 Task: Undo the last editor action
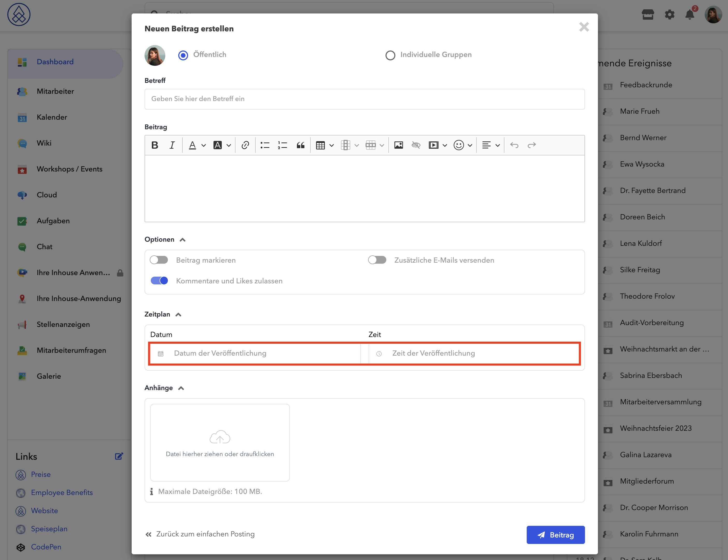click(x=514, y=145)
